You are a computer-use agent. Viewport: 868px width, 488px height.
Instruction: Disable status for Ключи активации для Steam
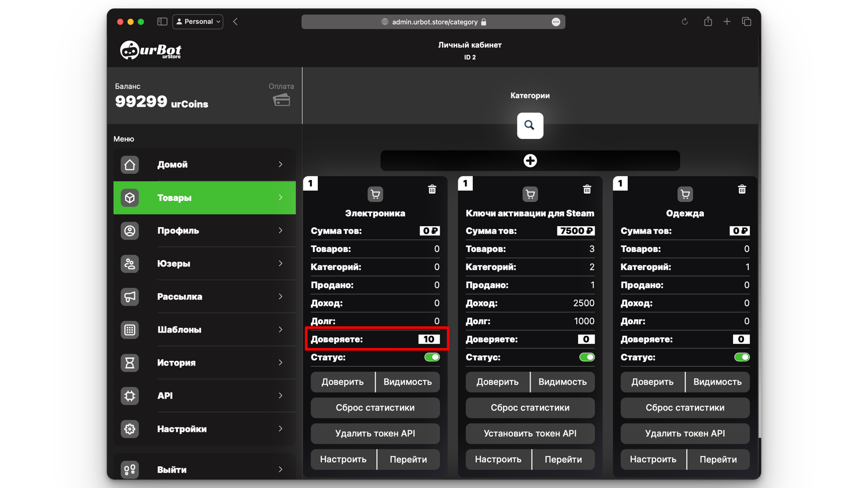[x=587, y=357]
